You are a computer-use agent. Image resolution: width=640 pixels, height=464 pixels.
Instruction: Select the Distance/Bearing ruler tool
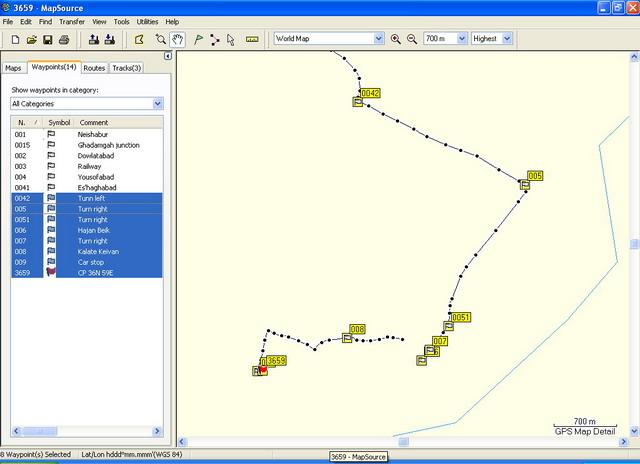click(252, 40)
